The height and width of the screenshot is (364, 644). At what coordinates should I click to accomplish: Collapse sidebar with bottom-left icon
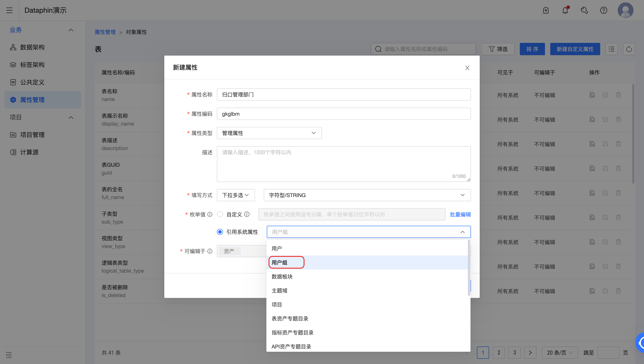pyautogui.click(x=9, y=355)
